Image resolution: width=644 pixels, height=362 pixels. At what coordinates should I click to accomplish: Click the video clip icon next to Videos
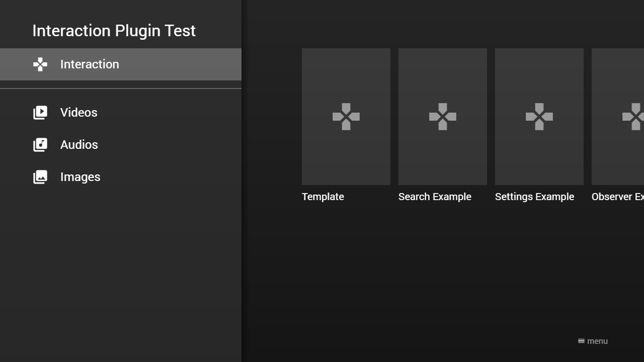(40, 113)
